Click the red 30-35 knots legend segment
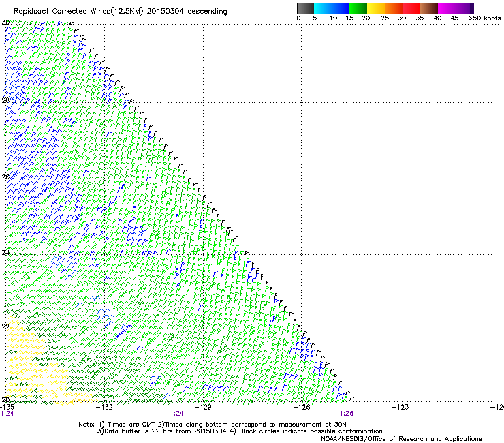 [411, 8]
